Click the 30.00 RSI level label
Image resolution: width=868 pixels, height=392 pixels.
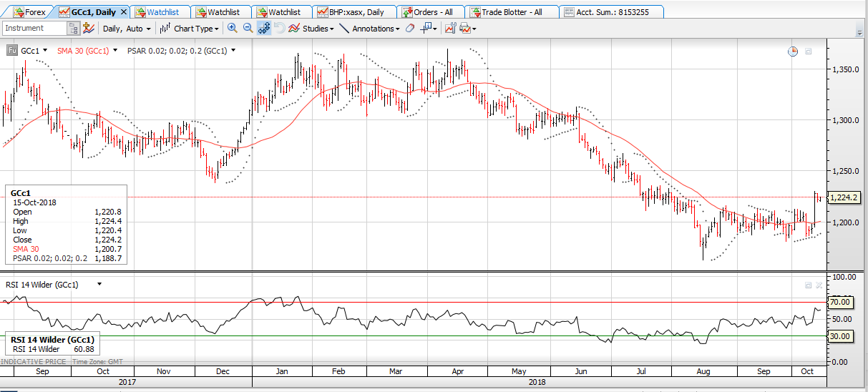(x=839, y=336)
